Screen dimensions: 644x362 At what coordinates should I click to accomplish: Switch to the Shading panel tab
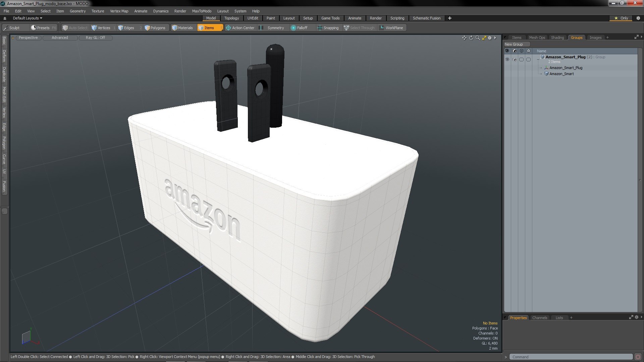pyautogui.click(x=557, y=38)
